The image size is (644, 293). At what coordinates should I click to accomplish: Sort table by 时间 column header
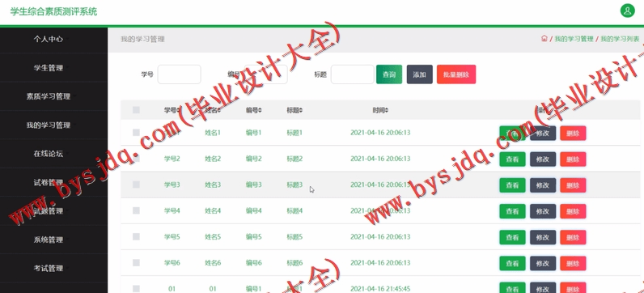pyautogui.click(x=380, y=110)
